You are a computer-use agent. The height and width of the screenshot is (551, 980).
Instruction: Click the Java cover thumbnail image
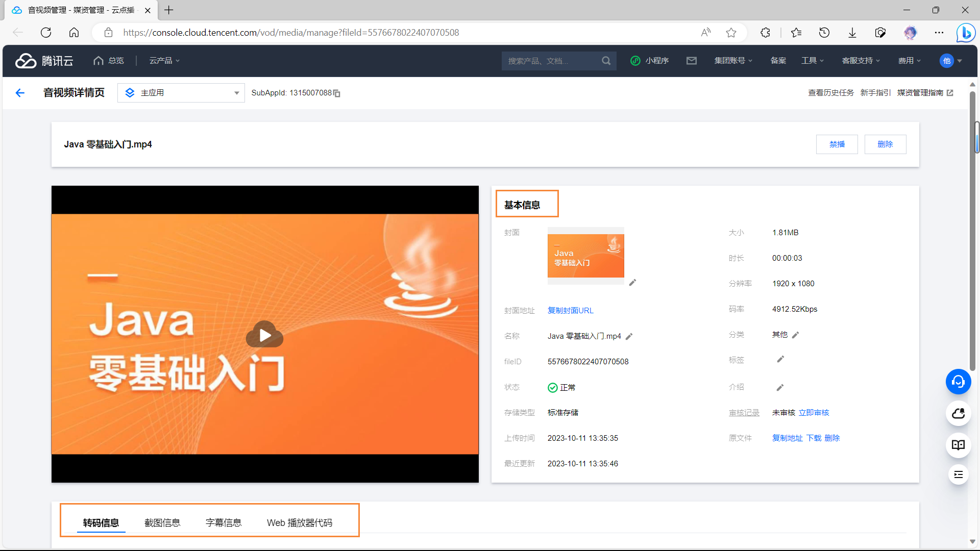585,256
